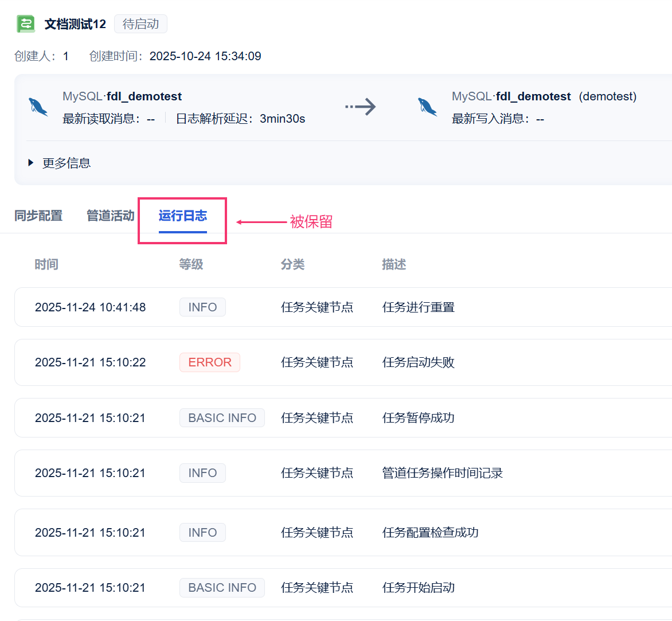Viewport: 672px width, 621px height.
Task: Expand the 更多信息 section
Action: pyautogui.click(x=59, y=163)
